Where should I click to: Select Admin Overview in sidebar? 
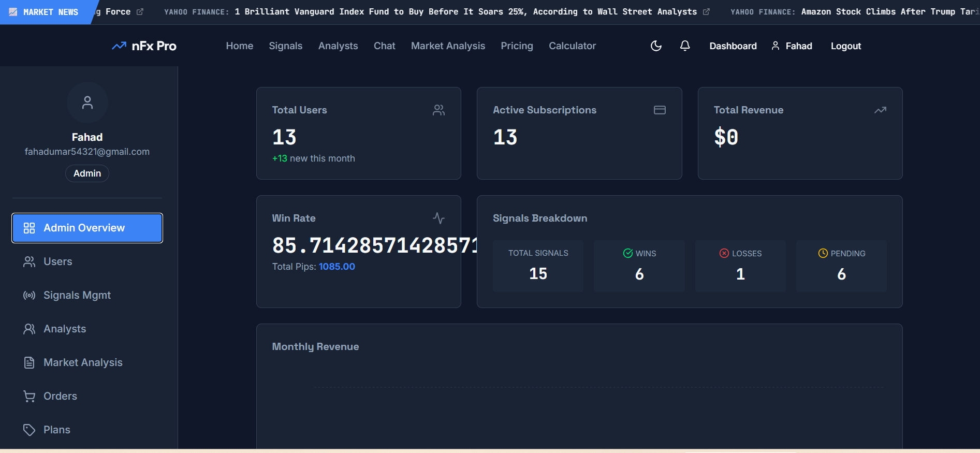tap(87, 228)
